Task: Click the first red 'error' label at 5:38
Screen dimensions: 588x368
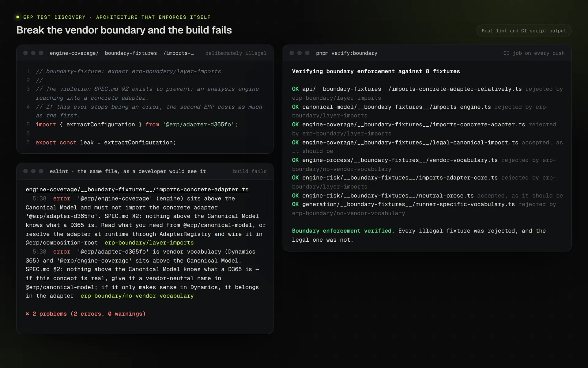Action: click(x=62, y=198)
